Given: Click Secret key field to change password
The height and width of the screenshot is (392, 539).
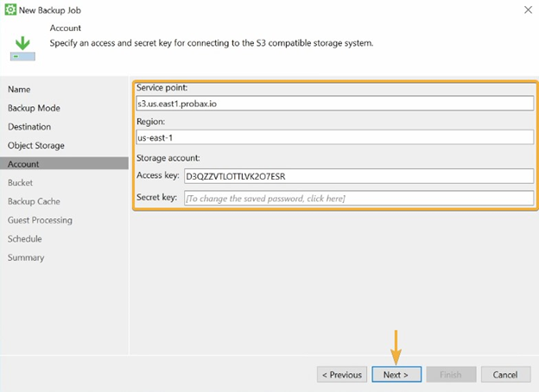Looking at the screenshot, I should tap(358, 199).
